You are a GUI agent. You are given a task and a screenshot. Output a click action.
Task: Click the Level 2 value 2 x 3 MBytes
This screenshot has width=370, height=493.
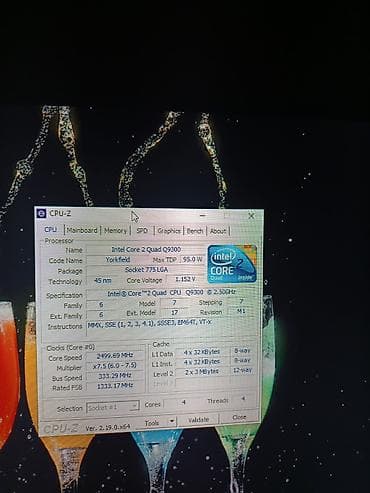pyautogui.click(x=202, y=371)
